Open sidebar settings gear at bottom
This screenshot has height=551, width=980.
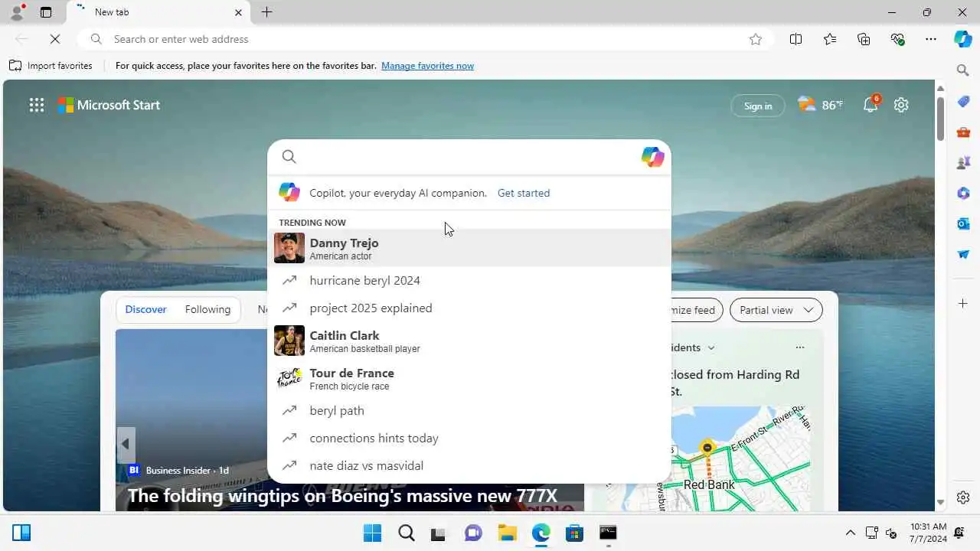coord(963,497)
